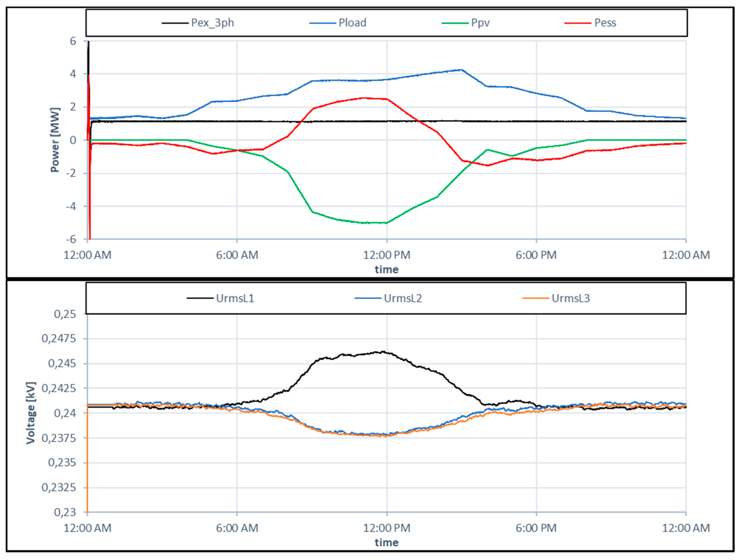Click the -4 power axis label
Screen dimensions: 743x560
pos(71,206)
